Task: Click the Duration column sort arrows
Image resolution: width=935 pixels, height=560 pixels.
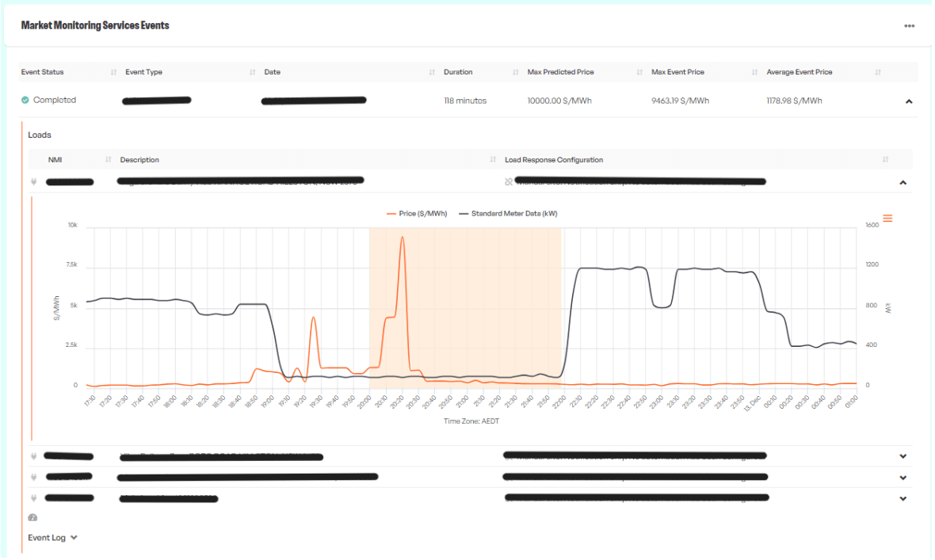Action: 516,73
